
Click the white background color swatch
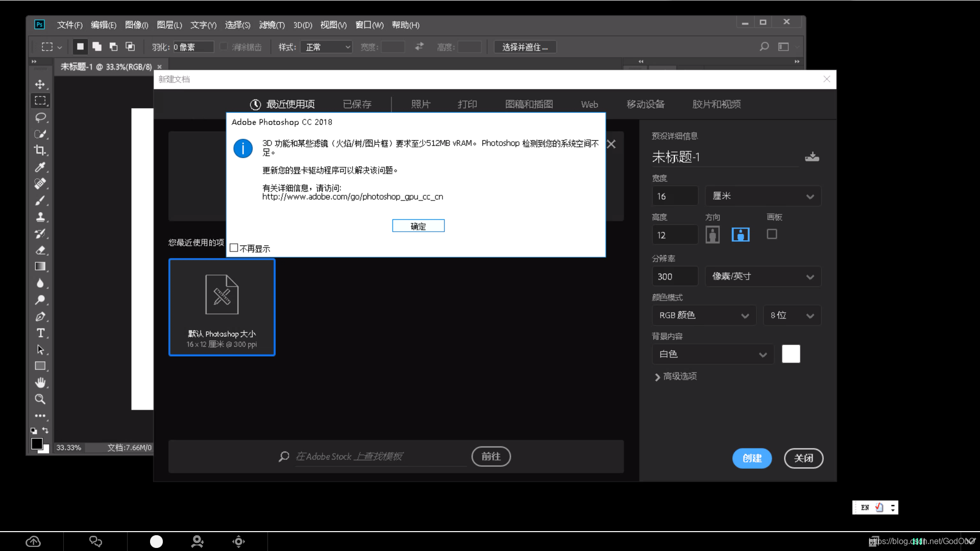791,354
